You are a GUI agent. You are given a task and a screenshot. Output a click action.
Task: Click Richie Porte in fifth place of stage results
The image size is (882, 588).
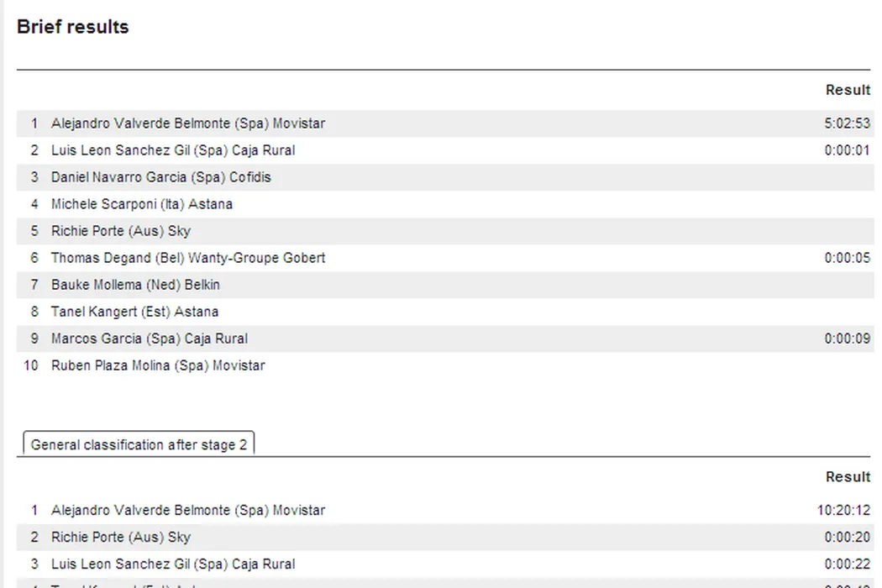click(120, 231)
